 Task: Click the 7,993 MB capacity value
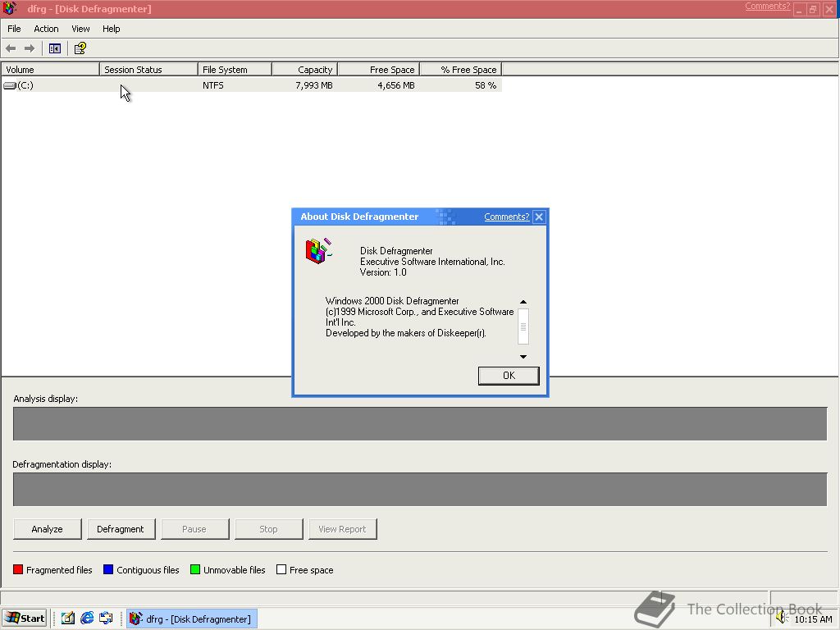point(314,85)
